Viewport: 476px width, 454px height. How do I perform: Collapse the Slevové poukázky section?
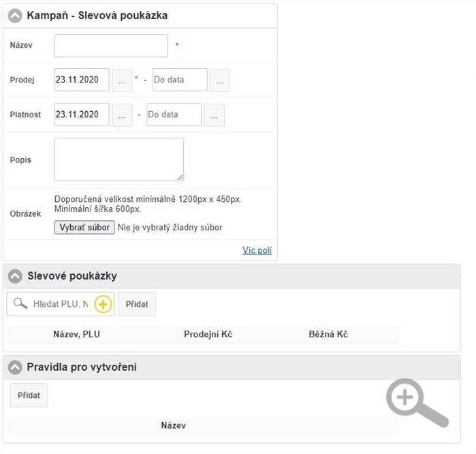coord(15,276)
